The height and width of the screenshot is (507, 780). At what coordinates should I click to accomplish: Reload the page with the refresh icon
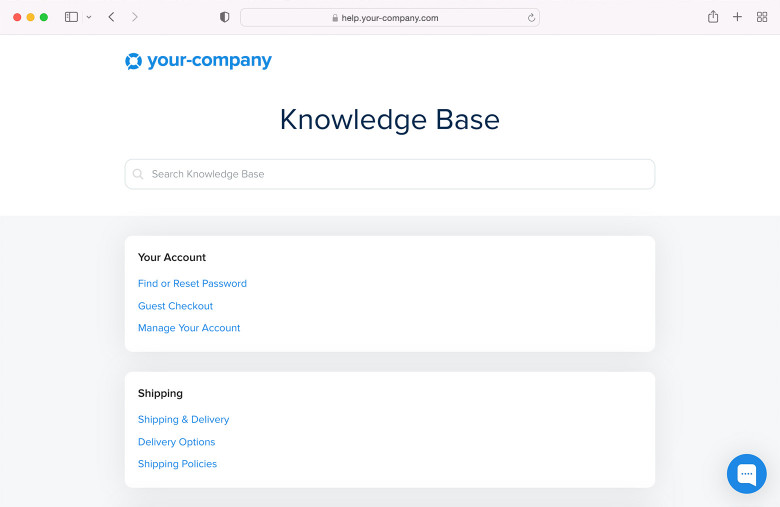531,17
